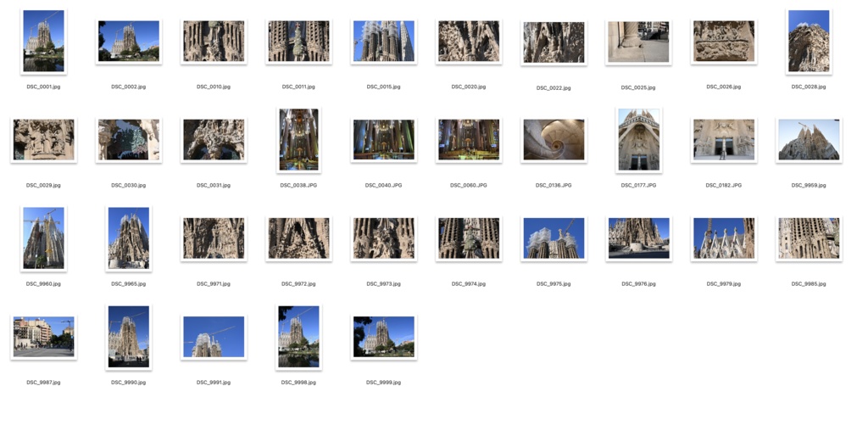868x425 pixels.
Task: Click the DSC_0022.jpg file name label
Action: 554,88
